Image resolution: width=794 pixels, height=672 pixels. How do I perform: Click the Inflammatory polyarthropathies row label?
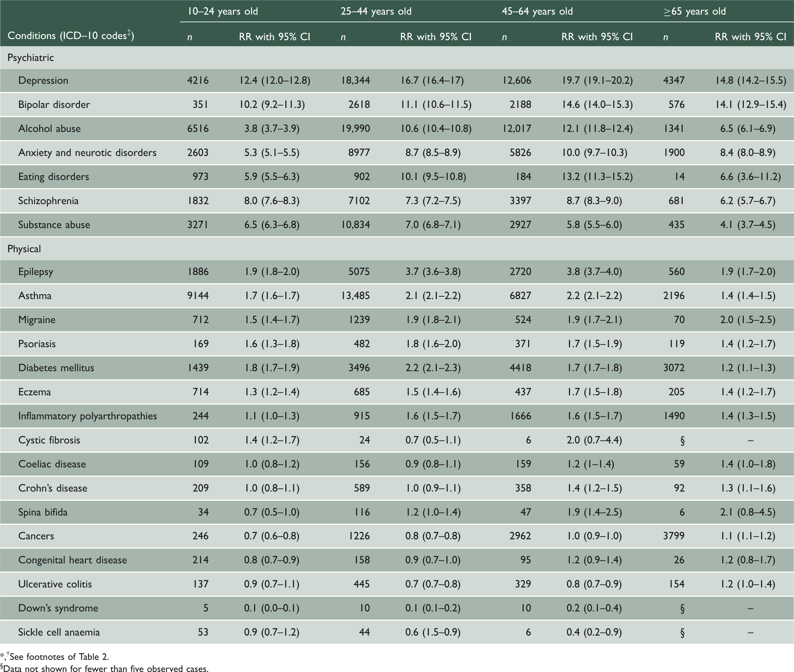[88, 416]
